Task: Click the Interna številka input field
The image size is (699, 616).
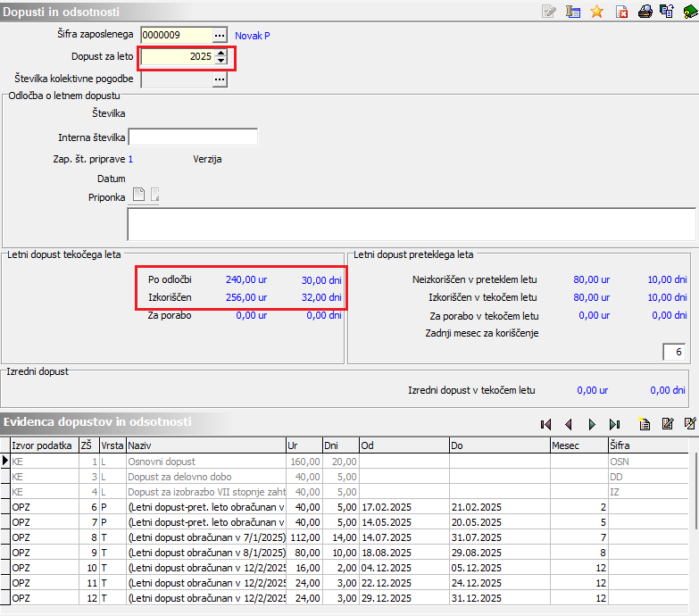Action: coord(193,137)
